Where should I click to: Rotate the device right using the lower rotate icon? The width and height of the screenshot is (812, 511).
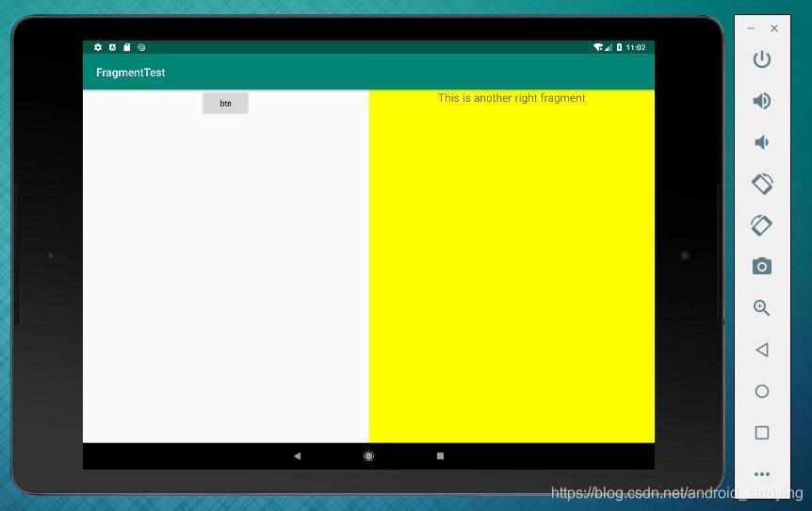[x=762, y=225]
